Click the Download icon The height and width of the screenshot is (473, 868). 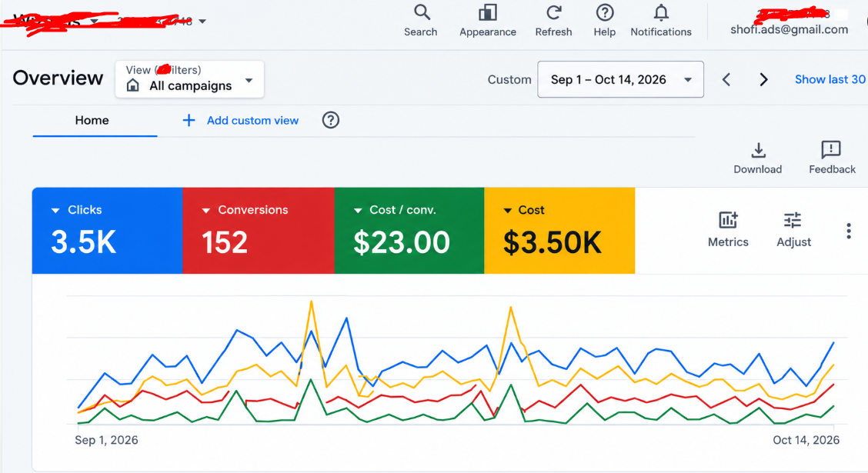pyautogui.click(x=759, y=151)
